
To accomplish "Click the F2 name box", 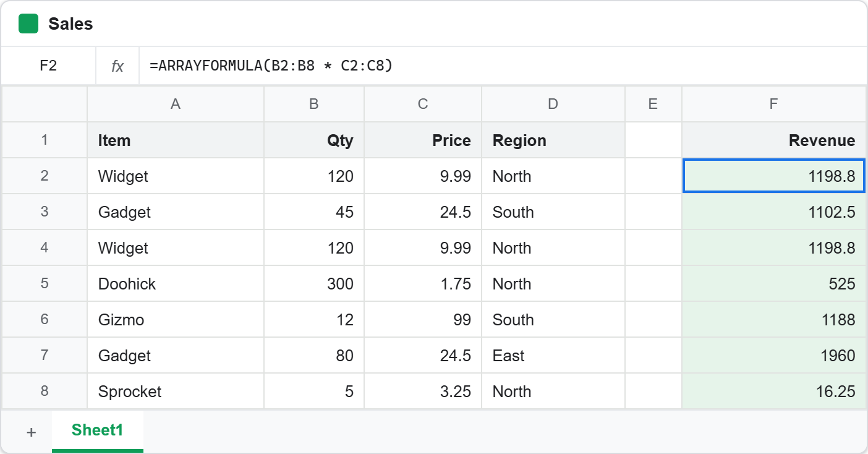I will pyautogui.click(x=48, y=66).
